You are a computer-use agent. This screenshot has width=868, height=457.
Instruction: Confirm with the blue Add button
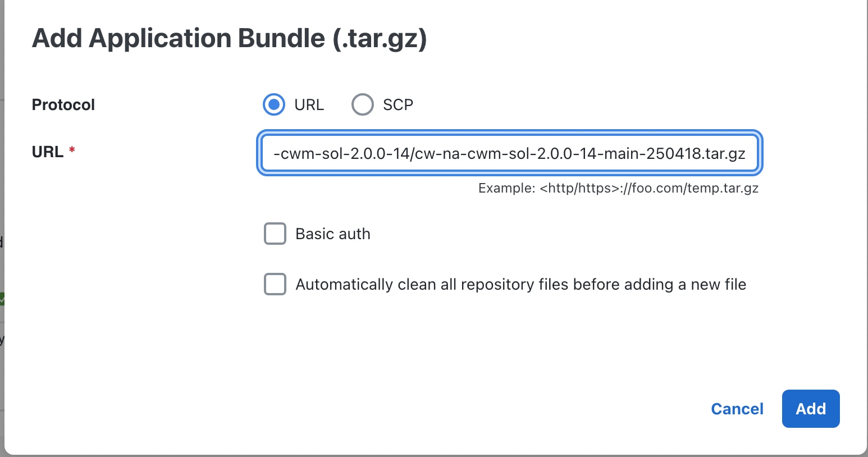(x=811, y=409)
